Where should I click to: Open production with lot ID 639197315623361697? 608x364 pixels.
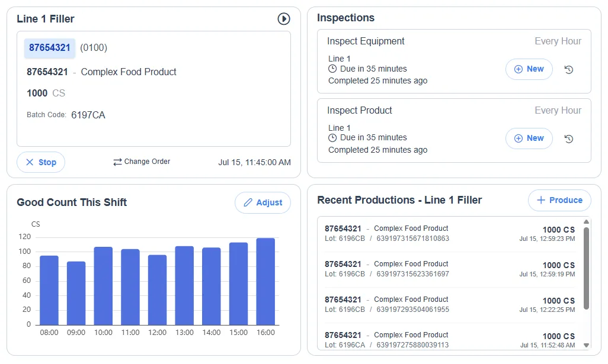click(450, 269)
